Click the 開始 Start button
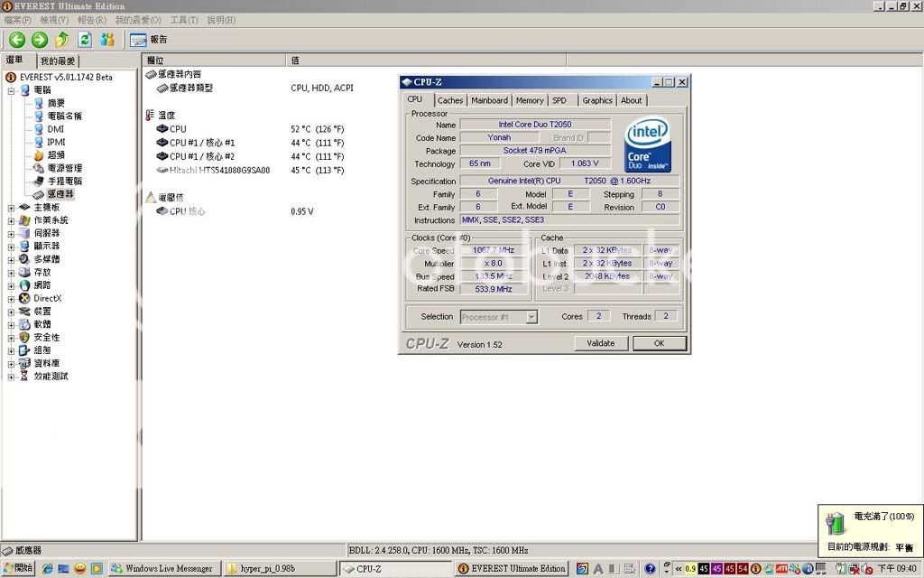The image size is (924, 578). tap(18, 568)
